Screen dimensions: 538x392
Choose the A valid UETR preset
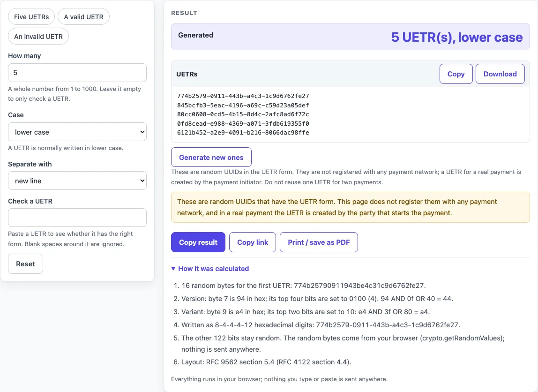point(83,17)
